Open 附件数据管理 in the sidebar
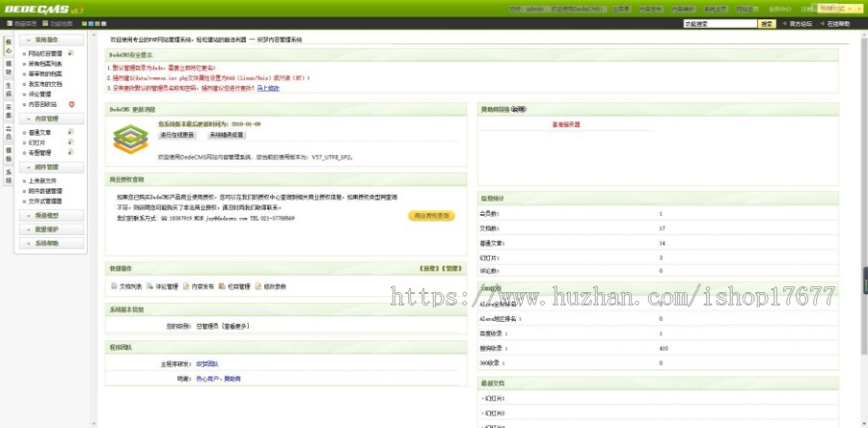The image size is (868, 428). pyautogui.click(x=45, y=191)
